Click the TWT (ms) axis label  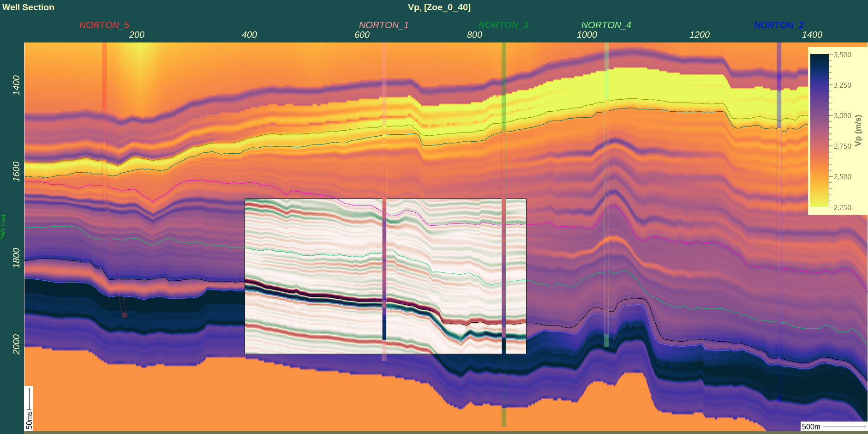pos(3,227)
